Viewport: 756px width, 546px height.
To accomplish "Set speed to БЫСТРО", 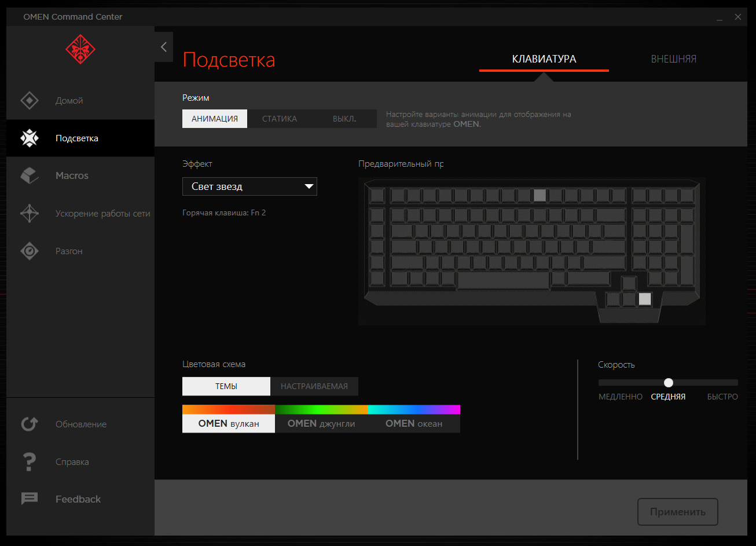I will pyautogui.click(x=722, y=397).
